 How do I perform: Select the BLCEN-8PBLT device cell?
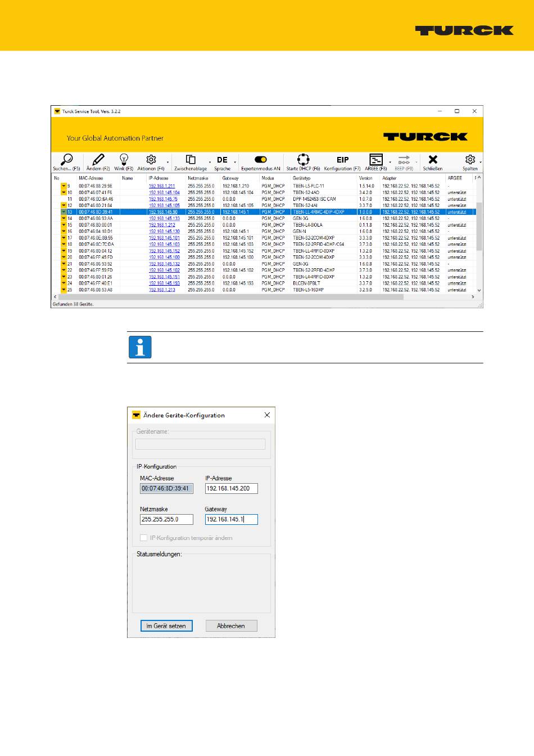(307, 283)
